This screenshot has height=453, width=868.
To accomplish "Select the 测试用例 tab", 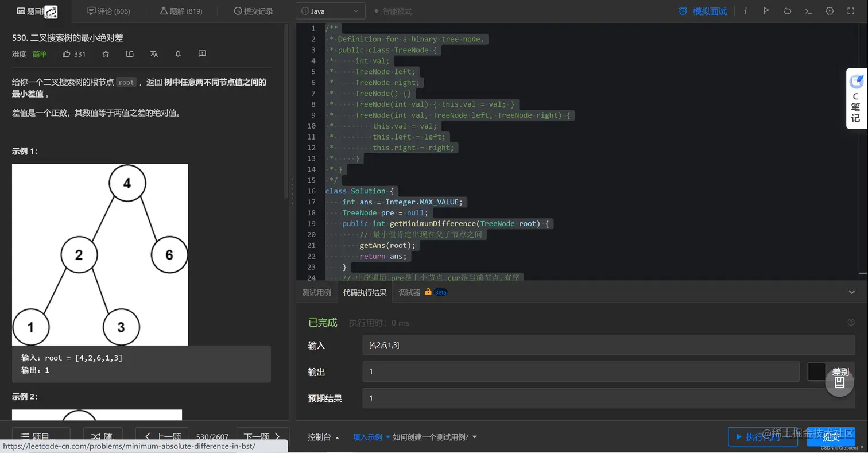I will [x=317, y=292].
